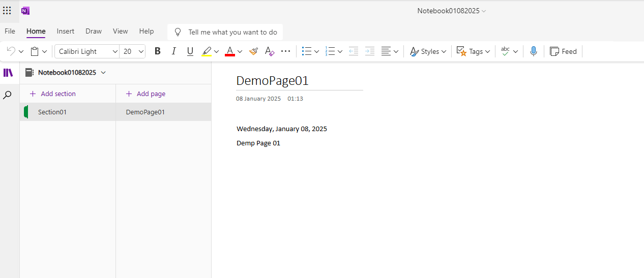
Task: Click the Numbering list icon
Action: coord(330,51)
